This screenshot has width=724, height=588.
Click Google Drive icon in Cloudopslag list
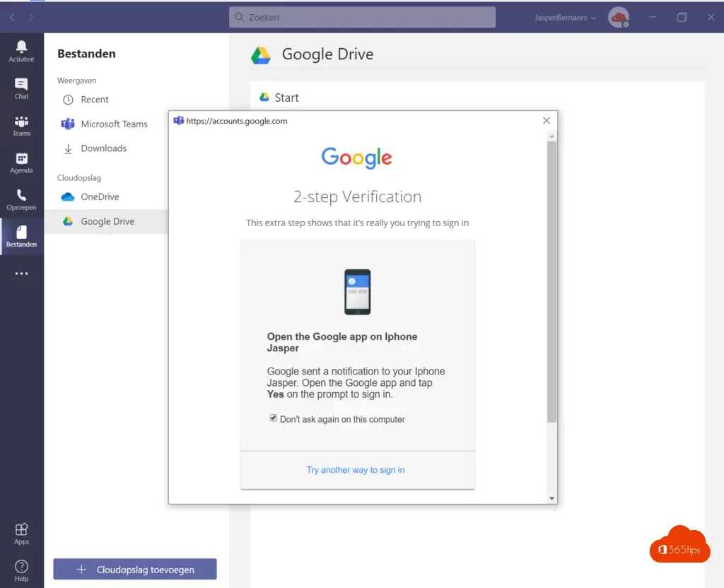pos(68,221)
